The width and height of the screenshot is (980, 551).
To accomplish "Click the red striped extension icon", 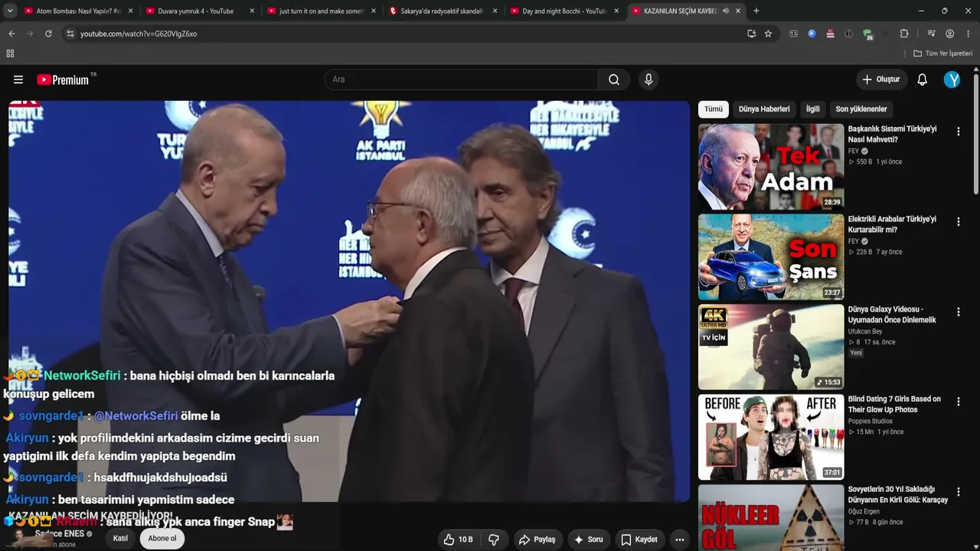I will pyautogui.click(x=830, y=34).
